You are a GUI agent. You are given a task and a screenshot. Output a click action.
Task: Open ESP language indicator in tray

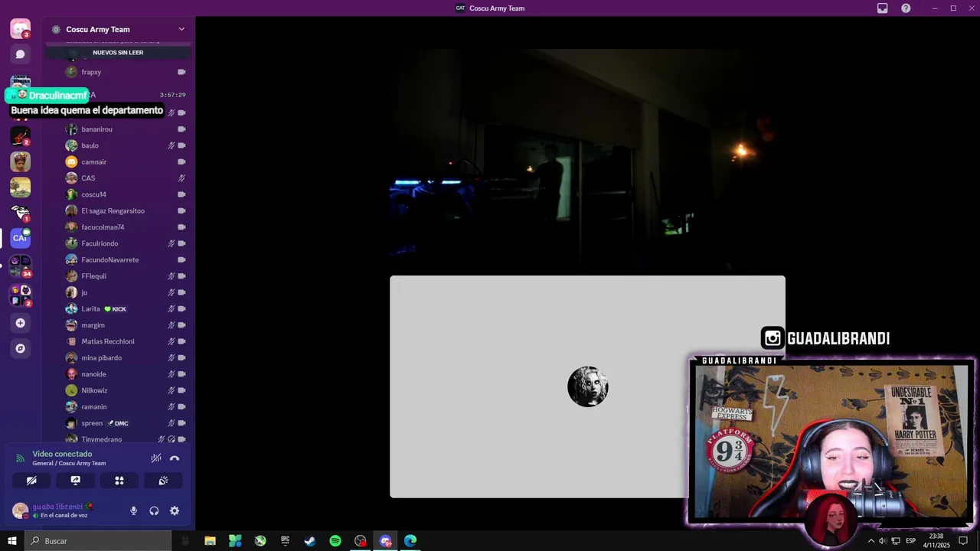[910, 541]
